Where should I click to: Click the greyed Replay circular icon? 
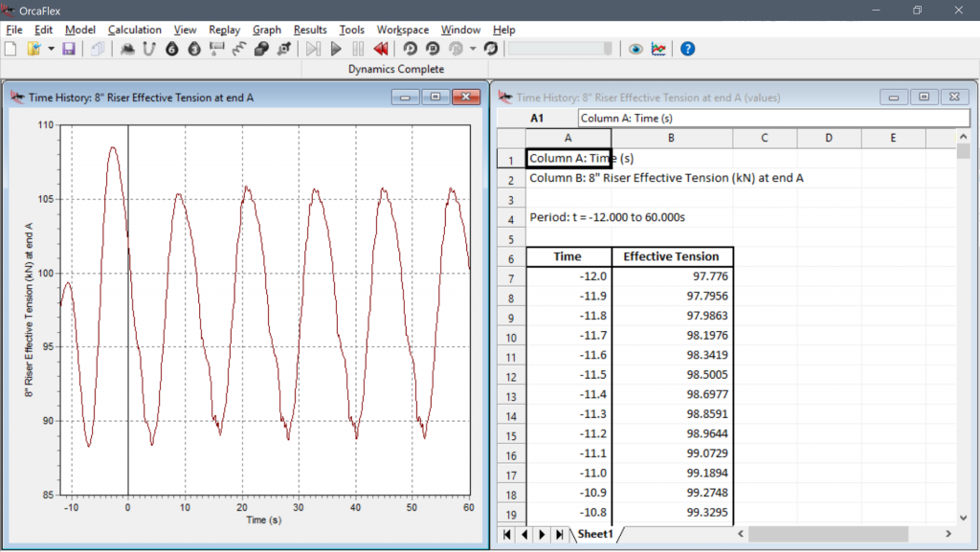[x=456, y=49]
